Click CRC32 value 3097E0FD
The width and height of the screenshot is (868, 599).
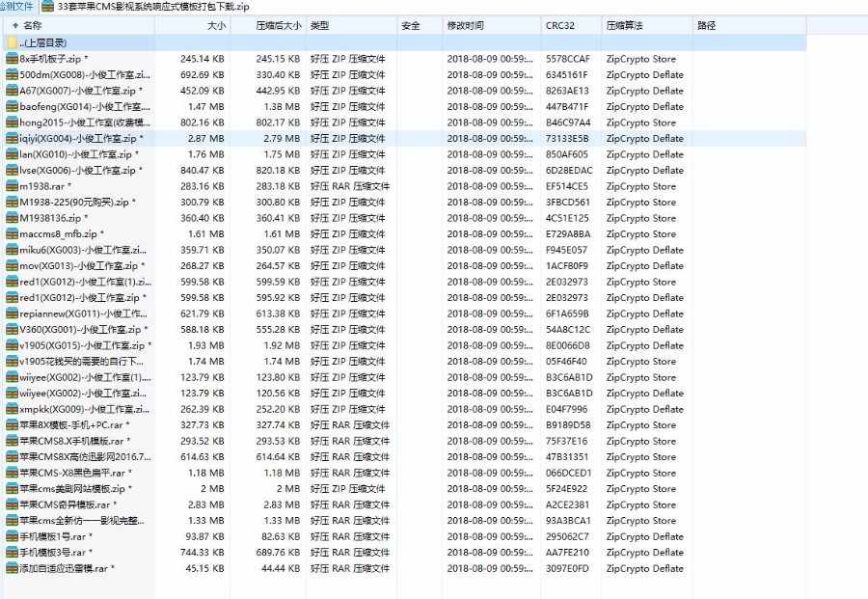567,568
